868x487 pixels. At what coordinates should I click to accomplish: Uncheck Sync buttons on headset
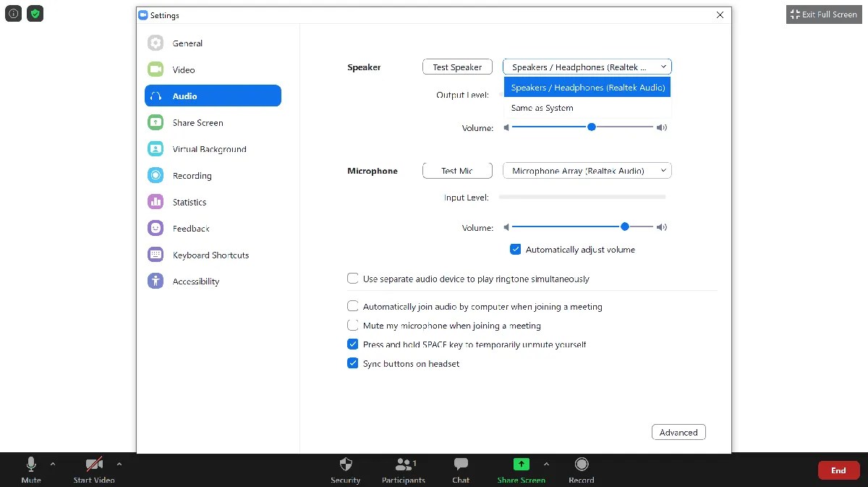click(353, 363)
